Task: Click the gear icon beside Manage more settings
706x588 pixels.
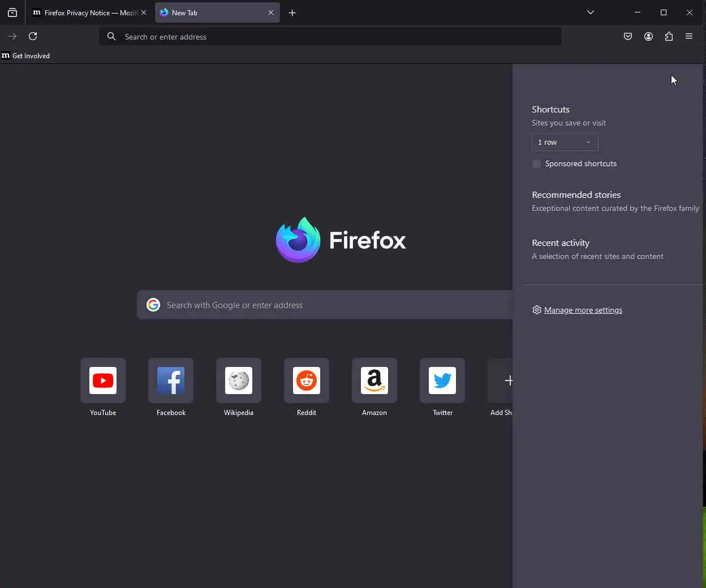Action: click(537, 310)
